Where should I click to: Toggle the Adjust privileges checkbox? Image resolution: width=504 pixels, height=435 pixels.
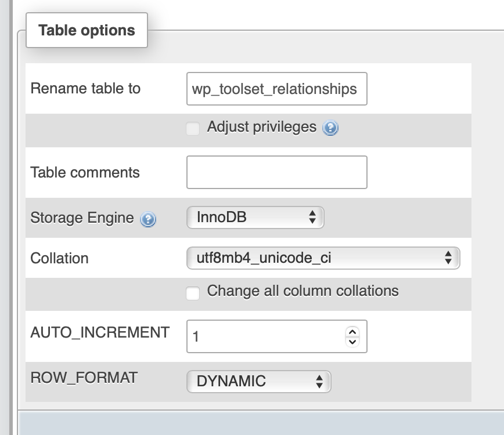tap(193, 128)
